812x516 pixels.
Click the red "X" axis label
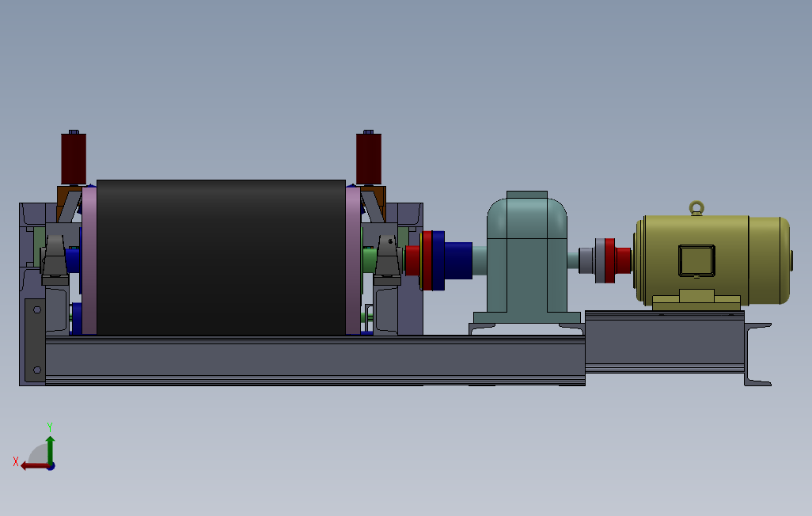[16, 461]
